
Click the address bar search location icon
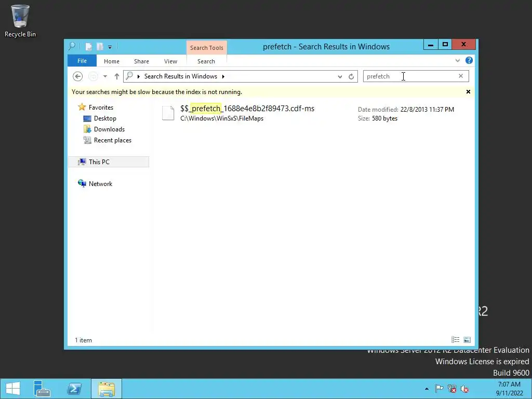pyautogui.click(x=129, y=76)
